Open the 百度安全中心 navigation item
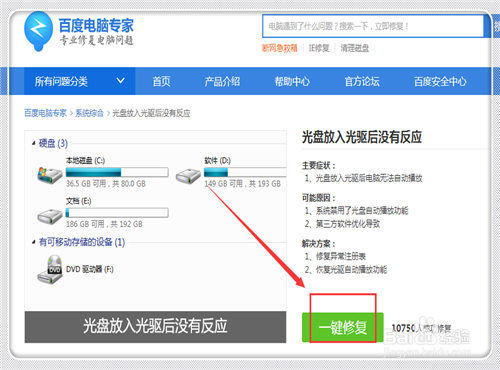Viewport: 500px width, 370px height. (440, 81)
